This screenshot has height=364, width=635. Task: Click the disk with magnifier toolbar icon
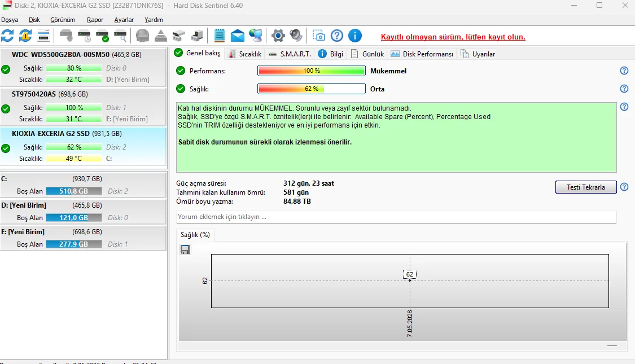pos(120,36)
